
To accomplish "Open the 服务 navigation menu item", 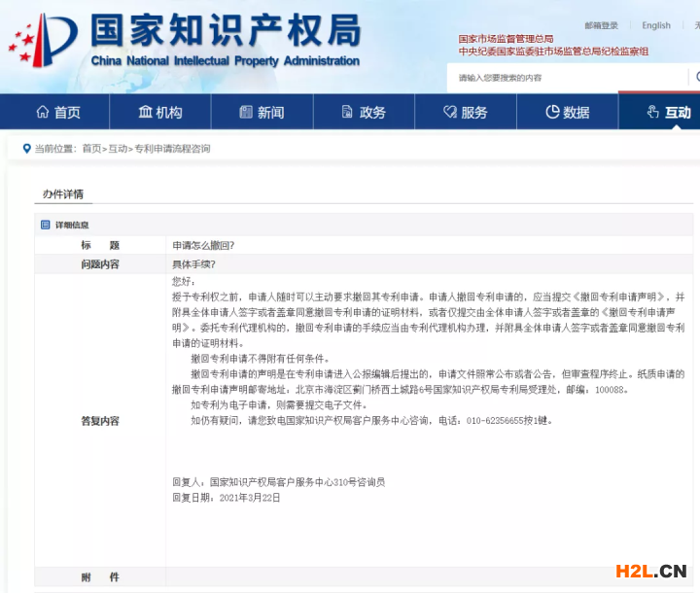I will tap(466, 112).
